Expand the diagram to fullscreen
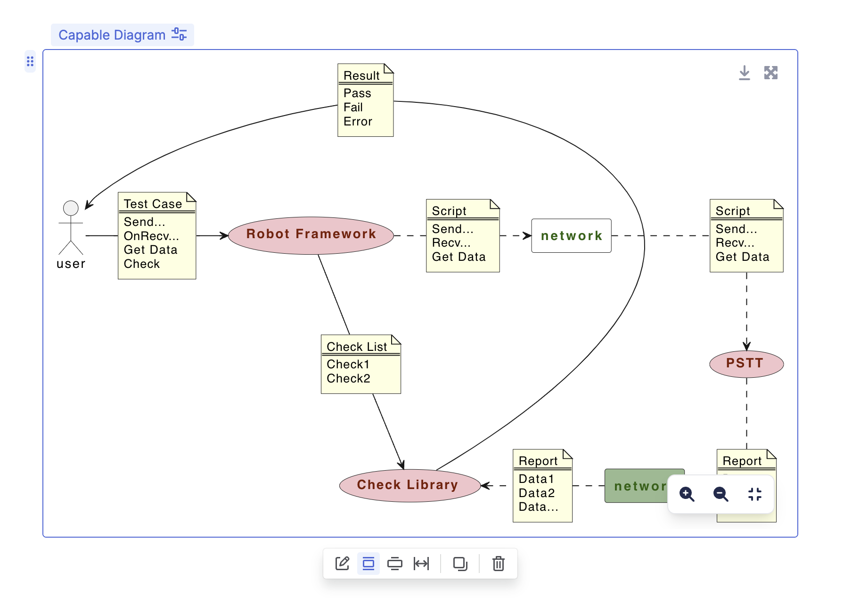The height and width of the screenshot is (598, 868). point(771,72)
